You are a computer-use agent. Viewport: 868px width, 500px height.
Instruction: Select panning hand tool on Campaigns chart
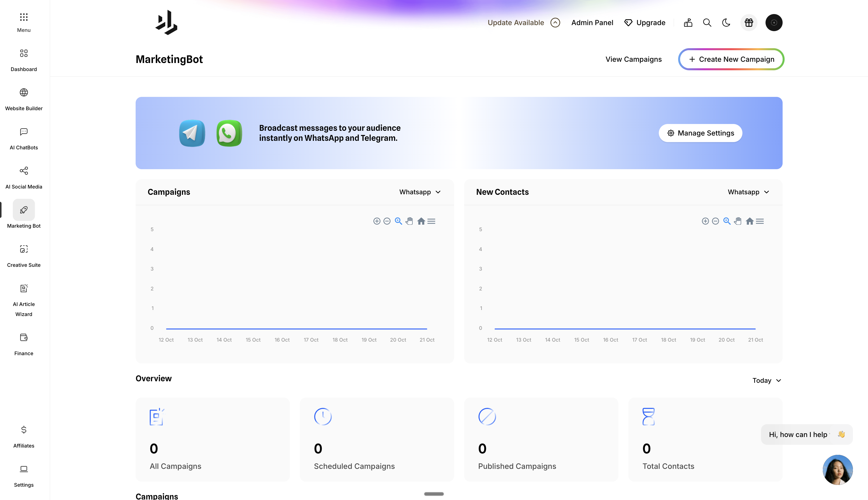pyautogui.click(x=409, y=221)
